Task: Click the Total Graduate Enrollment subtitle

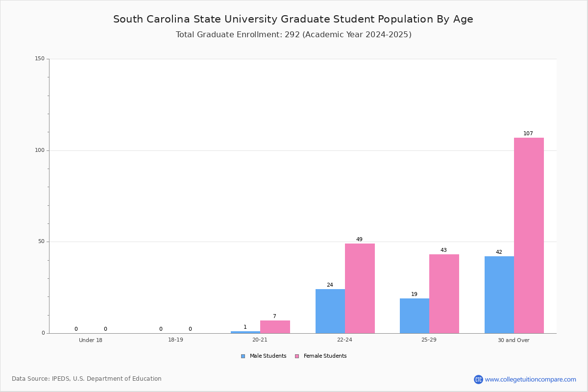Action: (294, 35)
